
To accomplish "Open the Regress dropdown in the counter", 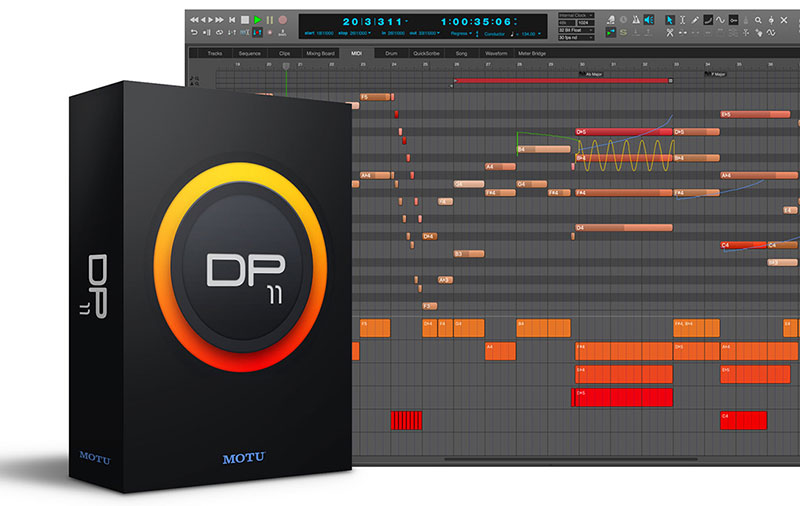I will point(461,34).
